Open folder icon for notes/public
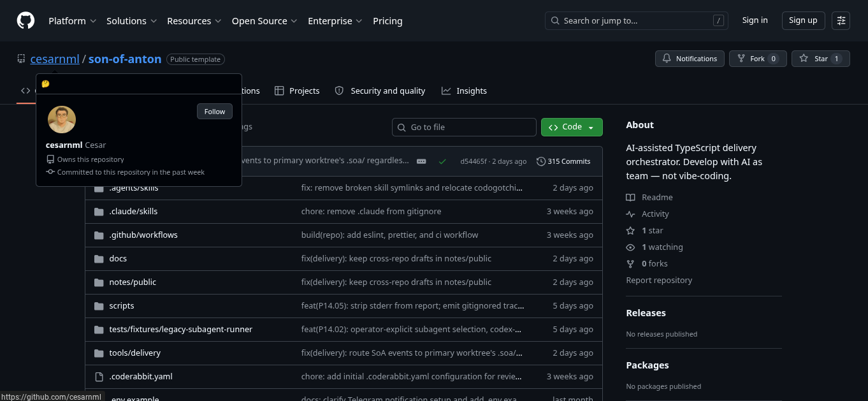 (99, 282)
